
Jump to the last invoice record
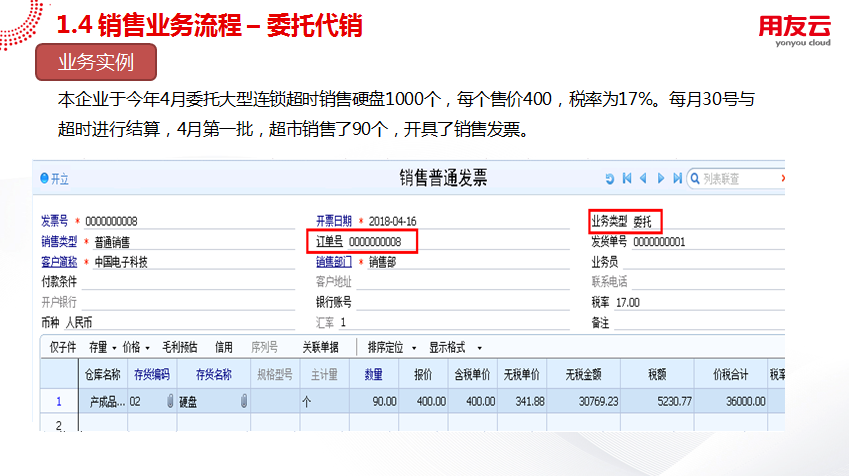(677, 178)
